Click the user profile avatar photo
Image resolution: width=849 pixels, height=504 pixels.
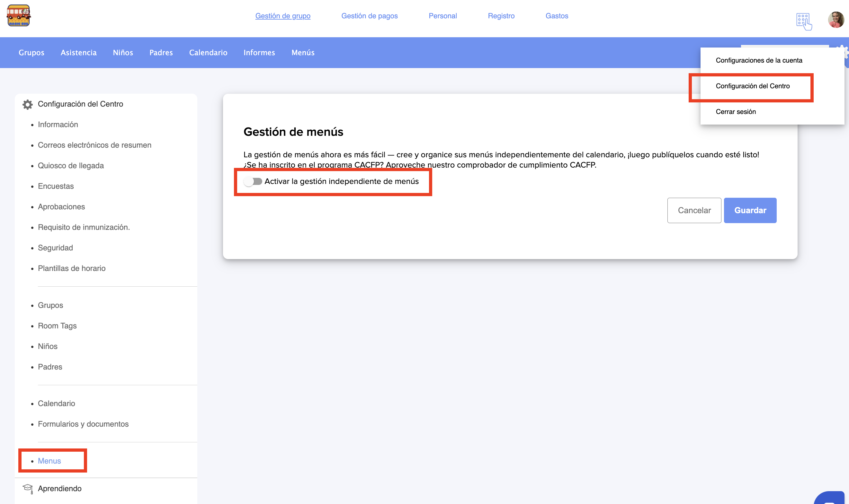(836, 20)
